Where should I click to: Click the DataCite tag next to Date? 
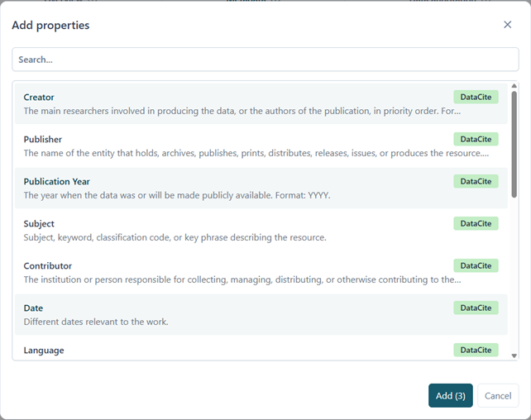[x=476, y=308]
